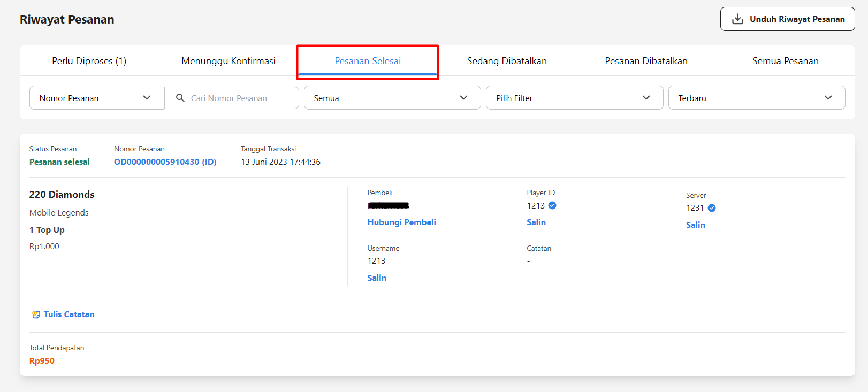Screen dimensions: 868x392
Task: Open the Nomor Pesanan dropdown
Action: [97, 98]
